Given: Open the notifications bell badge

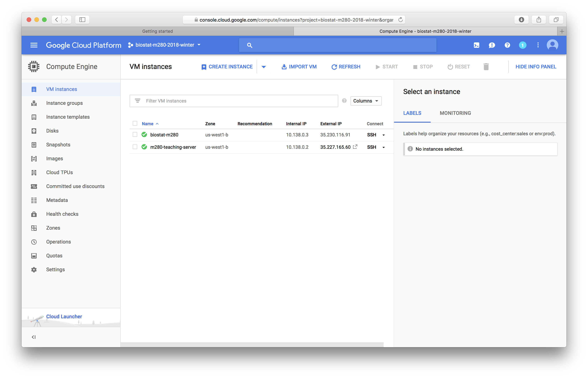Looking at the screenshot, I should [522, 45].
